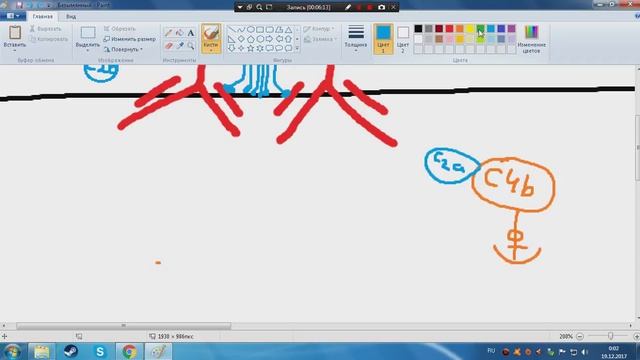Screen dimensions: 640x360
Task: Open Skype from the taskbar
Action: [100, 351]
